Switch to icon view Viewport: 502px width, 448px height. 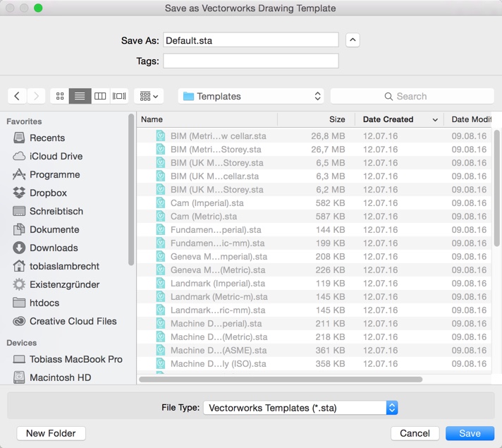[x=60, y=96]
